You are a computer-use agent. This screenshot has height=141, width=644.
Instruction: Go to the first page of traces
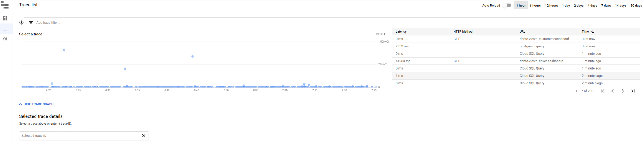[x=602, y=91]
